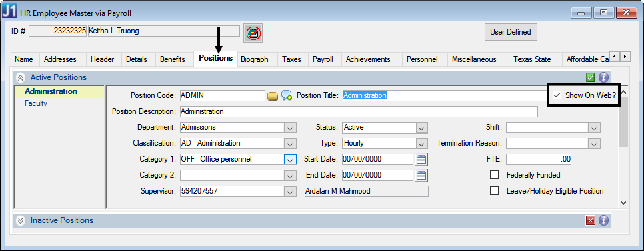This screenshot has height=251, width=644.
Task: Click the Position Description field
Action: pyautogui.click(x=359, y=112)
